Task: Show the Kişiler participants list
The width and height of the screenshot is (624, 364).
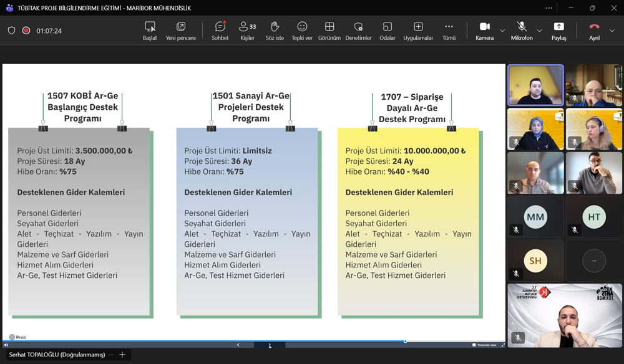Action: pos(247,31)
